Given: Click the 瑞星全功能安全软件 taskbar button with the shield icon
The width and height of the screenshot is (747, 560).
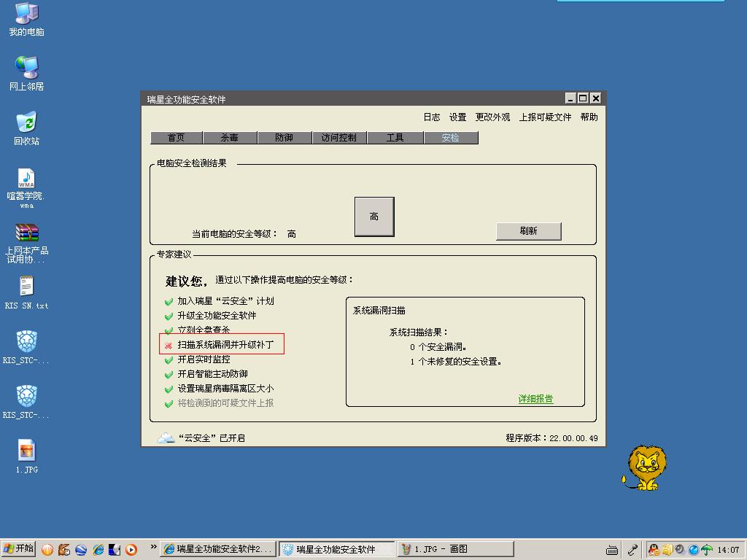Looking at the screenshot, I should (x=337, y=550).
